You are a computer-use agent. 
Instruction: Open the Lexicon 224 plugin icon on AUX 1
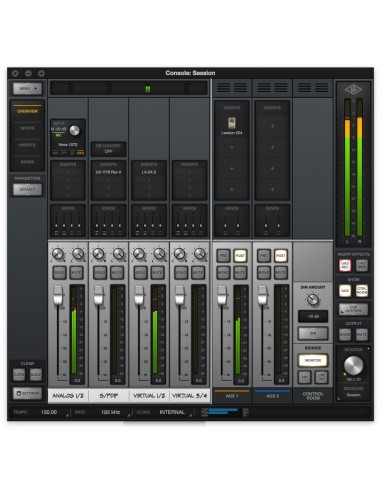(x=232, y=123)
